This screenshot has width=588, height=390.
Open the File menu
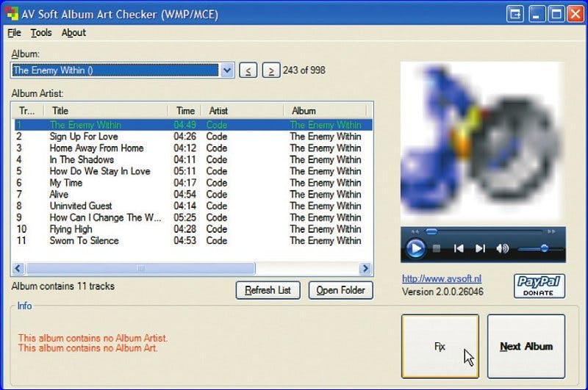tap(14, 33)
